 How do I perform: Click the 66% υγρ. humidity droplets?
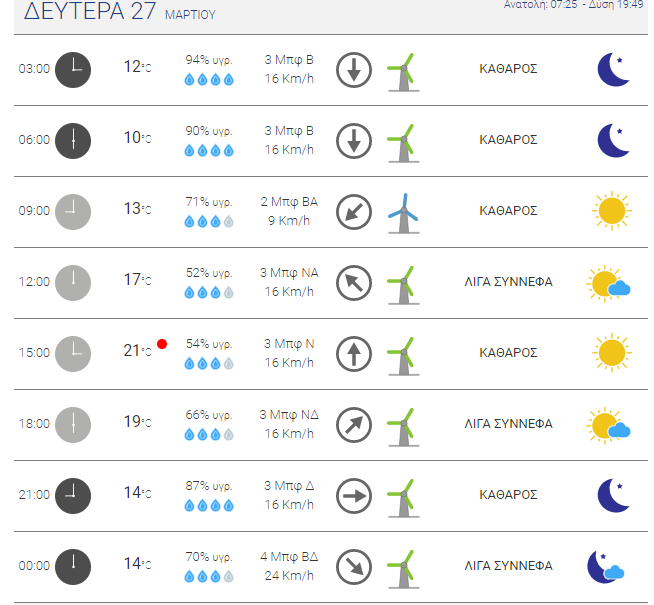209,434
